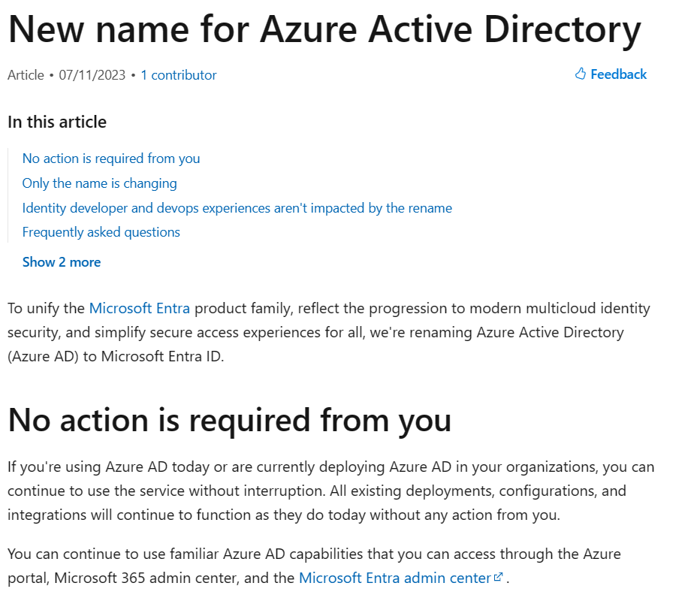The width and height of the screenshot is (700, 601).
Task: Open the Feedback link text
Action: click(618, 74)
